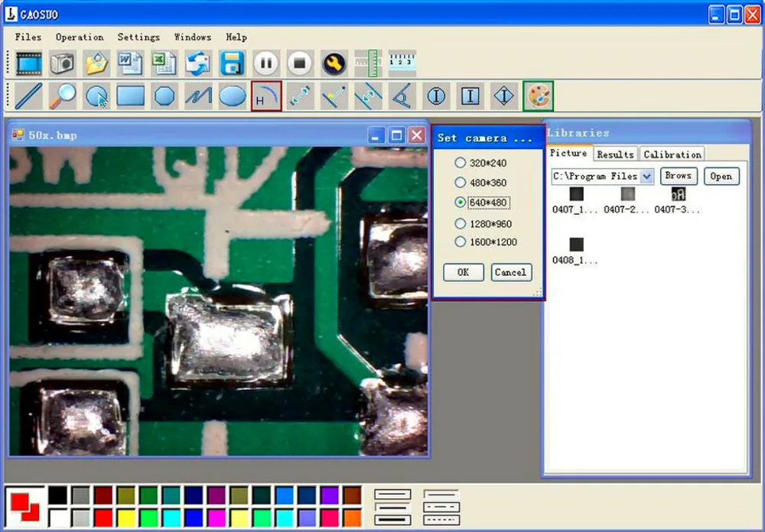This screenshot has width=765, height=532.
Task: Pick the orange color swatch
Action: pos(352,517)
